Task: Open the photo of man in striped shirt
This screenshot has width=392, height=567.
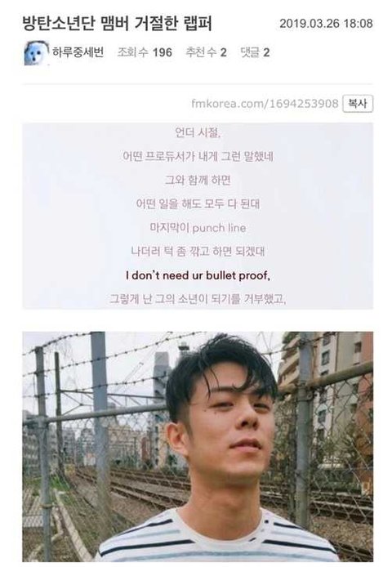Action: click(198, 446)
